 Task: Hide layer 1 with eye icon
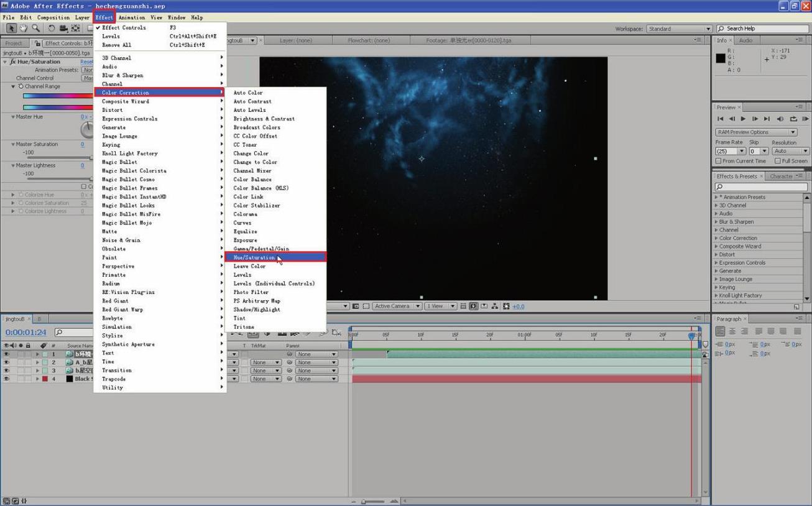point(6,354)
